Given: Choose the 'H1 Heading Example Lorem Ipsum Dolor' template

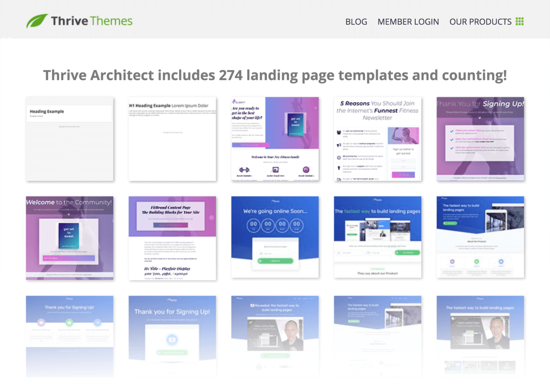Looking at the screenshot, I should [172, 139].
